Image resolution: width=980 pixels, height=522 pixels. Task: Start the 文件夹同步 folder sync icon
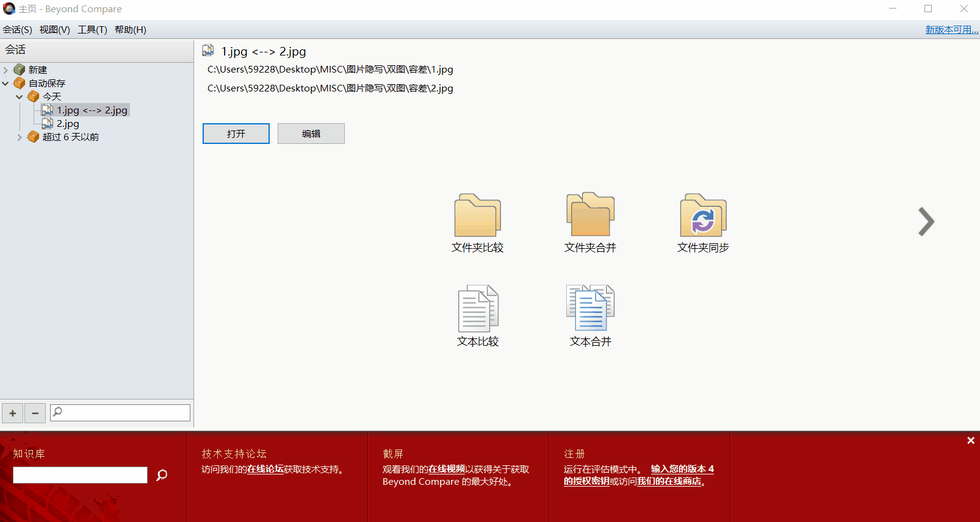tap(703, 215)
